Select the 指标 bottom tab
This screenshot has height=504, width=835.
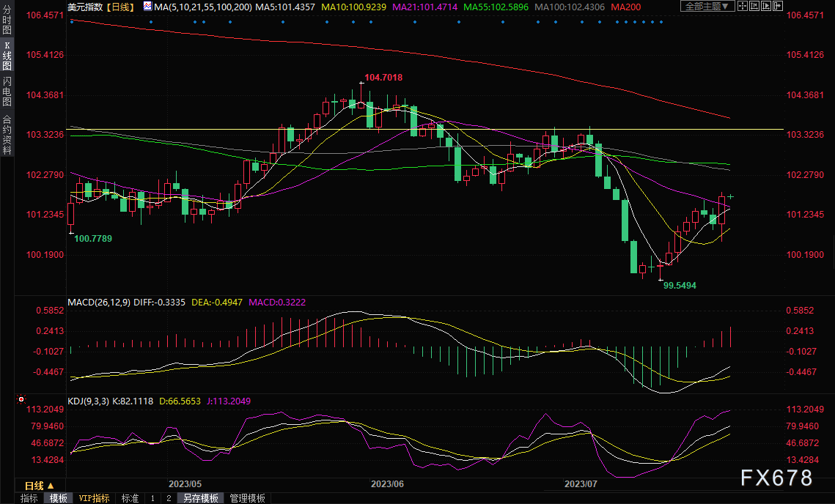(29, 498)
